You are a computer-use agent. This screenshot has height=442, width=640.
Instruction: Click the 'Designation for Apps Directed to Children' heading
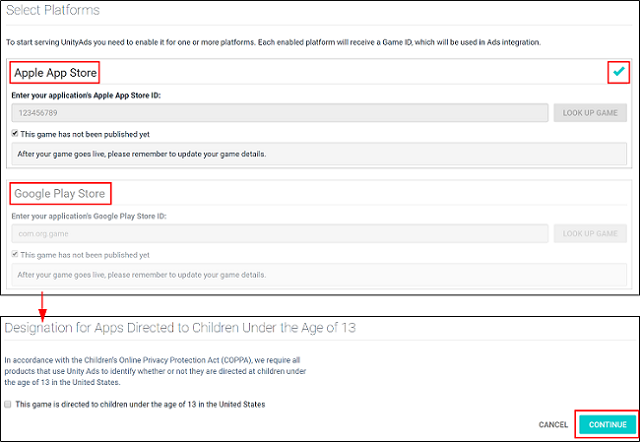coord(181,328)
